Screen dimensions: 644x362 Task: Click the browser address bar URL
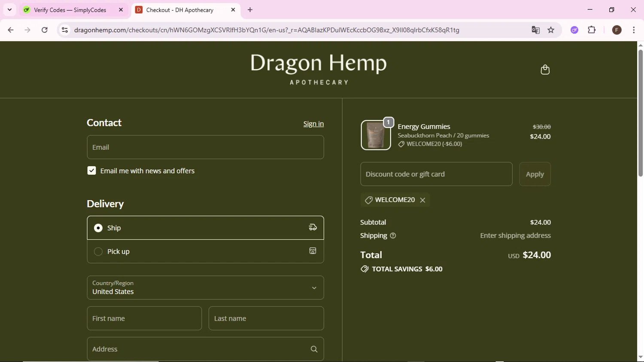267,30
